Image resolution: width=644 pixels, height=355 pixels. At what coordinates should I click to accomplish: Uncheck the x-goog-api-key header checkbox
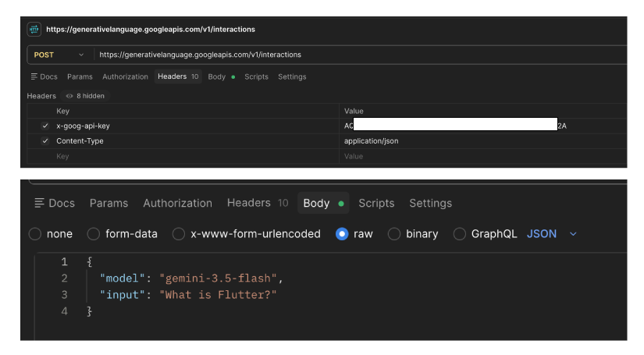pos(45,126)
